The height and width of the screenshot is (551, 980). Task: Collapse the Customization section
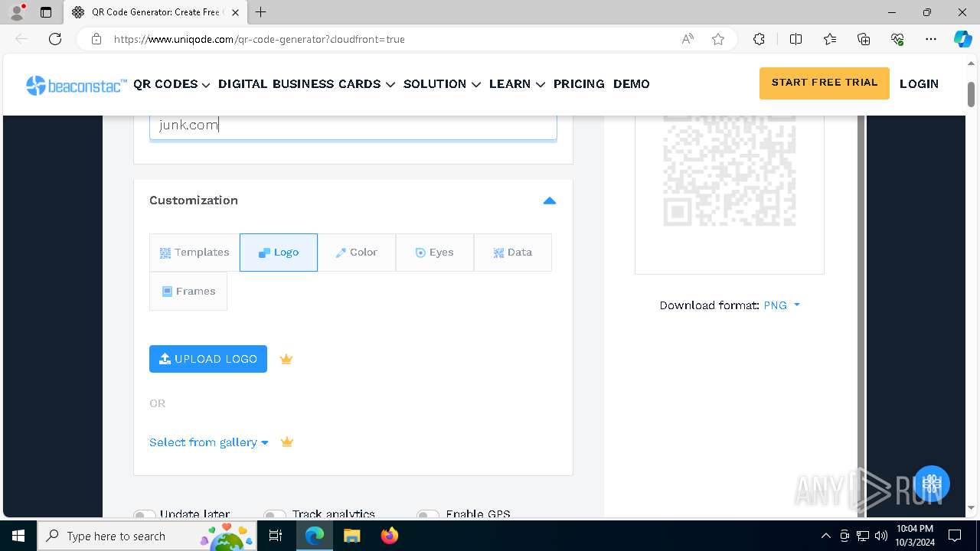549,201
